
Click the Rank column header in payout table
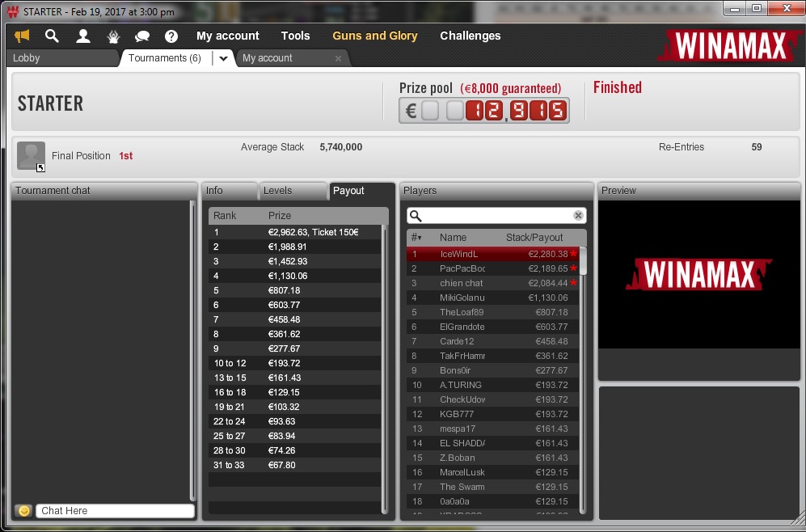[225, 216]
